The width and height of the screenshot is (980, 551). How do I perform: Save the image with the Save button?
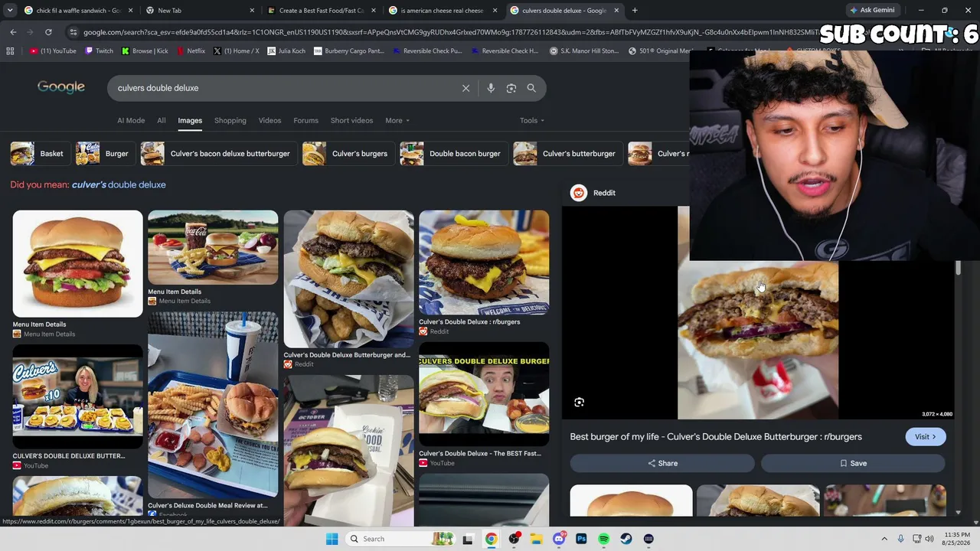coord(853,463)
